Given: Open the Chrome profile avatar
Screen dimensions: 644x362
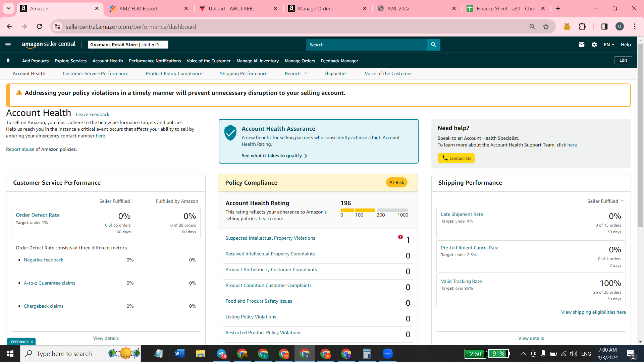Looking at the screenshot, I should click(x=620, y=26).
